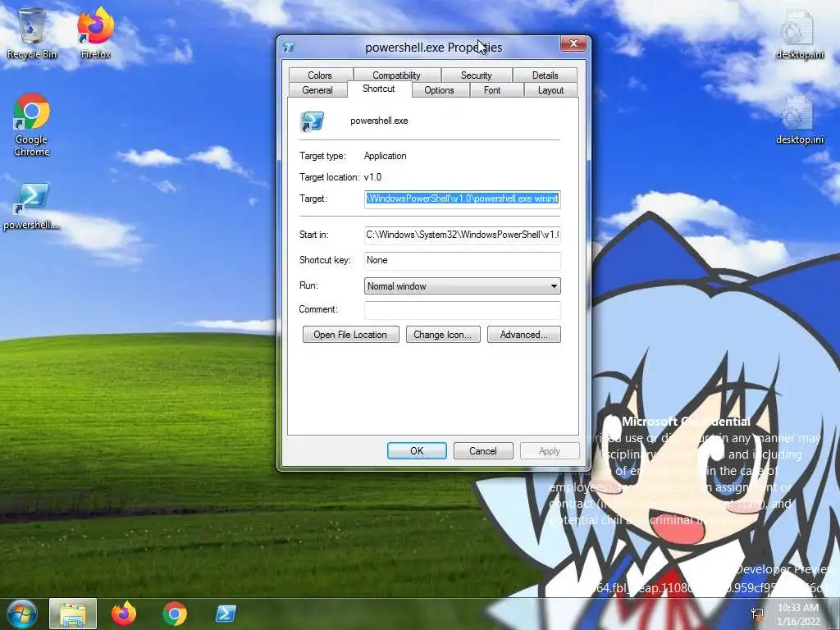Confirm with the OK button
840x630 pixels.
click(x=417, y=451)
